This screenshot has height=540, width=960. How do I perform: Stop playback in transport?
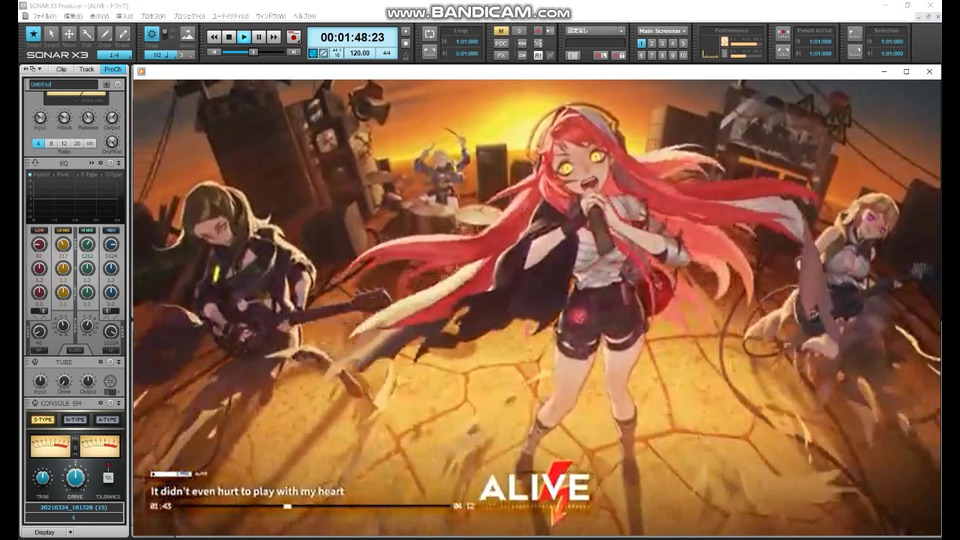[x=229, y=37]
